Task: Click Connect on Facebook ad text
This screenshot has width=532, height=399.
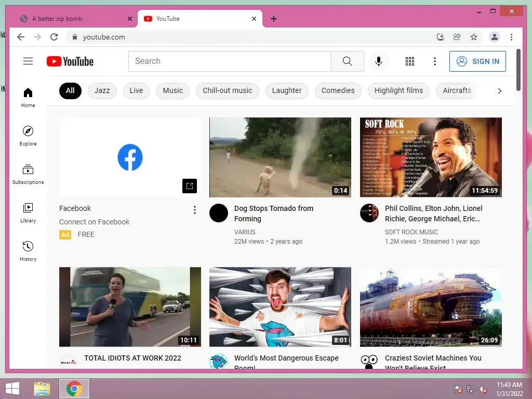Action: tap(95, 222)
